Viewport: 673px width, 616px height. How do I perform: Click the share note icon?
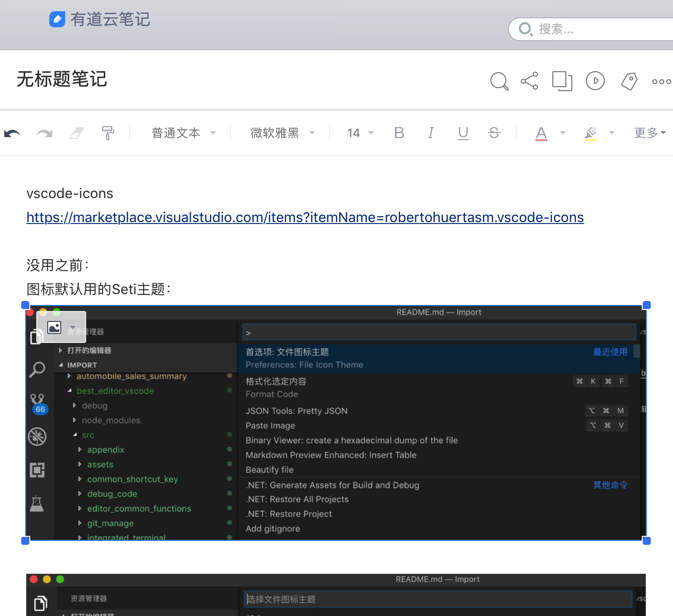coord(530,81)
